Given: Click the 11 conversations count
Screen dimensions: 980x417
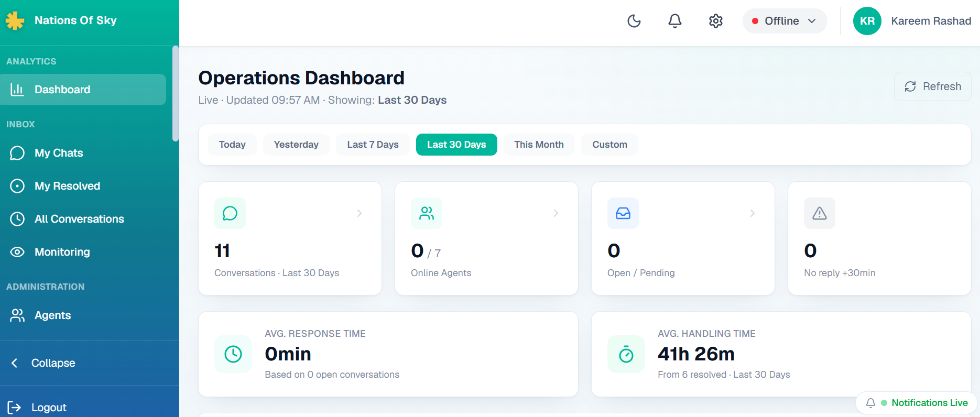Looking at the screenshot, I should (x=222, y=251).
